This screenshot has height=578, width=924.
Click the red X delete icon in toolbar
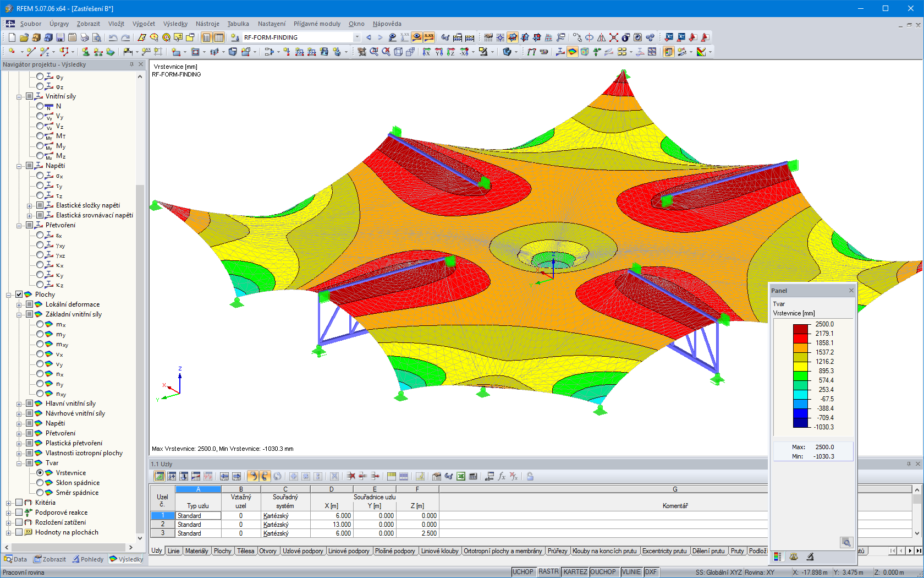click(613, 37)
